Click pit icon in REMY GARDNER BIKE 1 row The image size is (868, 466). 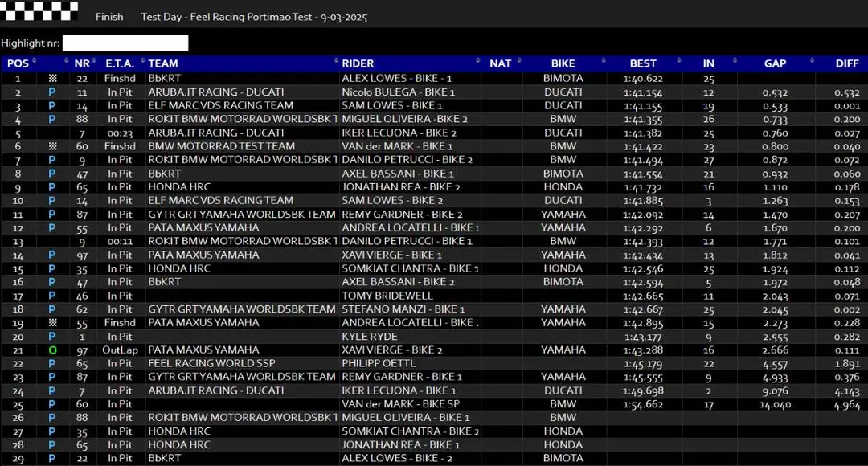pos(52,377)
